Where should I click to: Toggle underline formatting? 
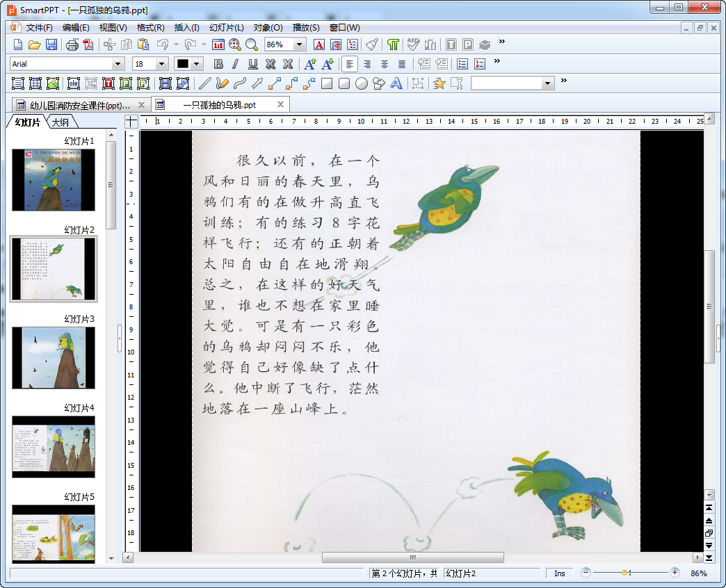click(253, 64)
